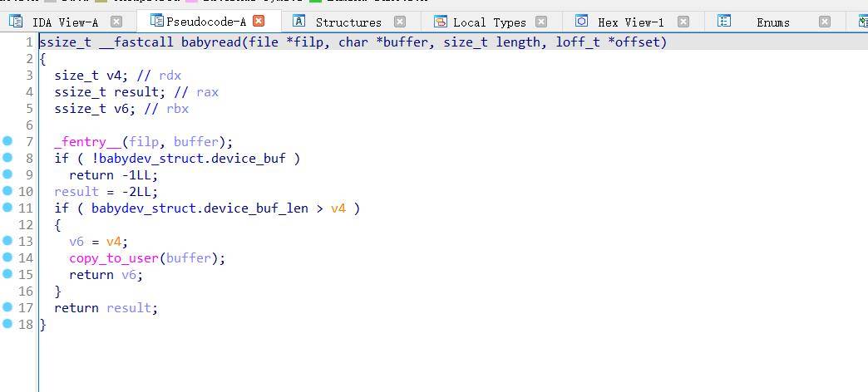Select babydev_struct.device_buf_len in the if condition
Image resolution: width=868 pixels, height=392 pixels.
point(200,208)
